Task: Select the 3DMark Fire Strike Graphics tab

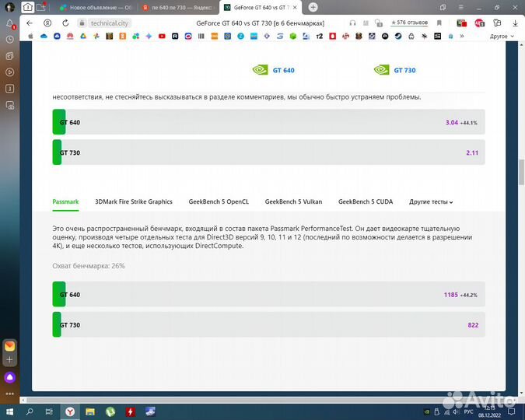Action: pos(134,201)
